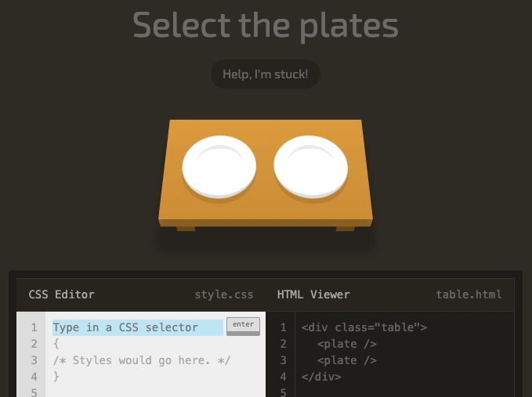
Task: Click the div class="table" opening tag
Action: pyautogui.click(x=364, y=327)
